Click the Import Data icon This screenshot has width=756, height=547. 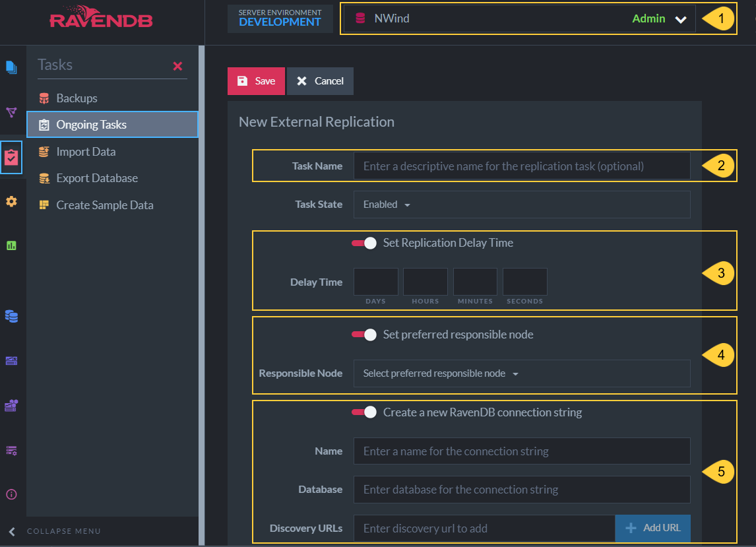44,152
